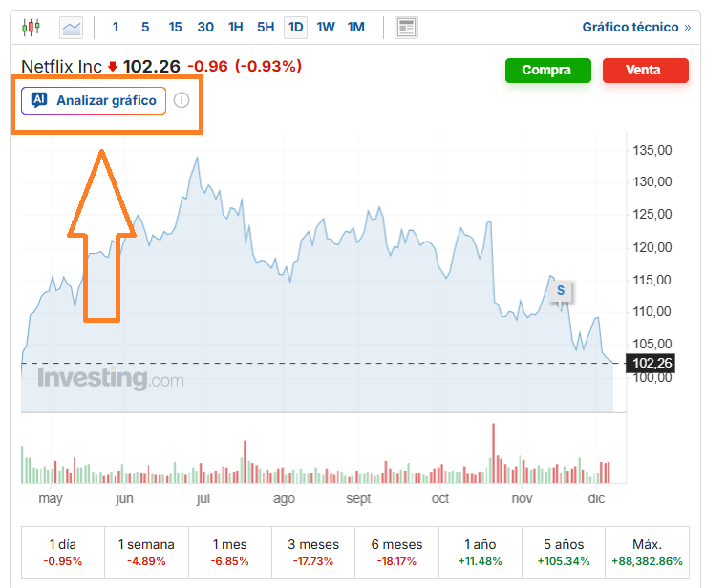Select the 1-minute interval
Image resolution: width=705 pixels, height=588 pixels.
coord(117,28)
